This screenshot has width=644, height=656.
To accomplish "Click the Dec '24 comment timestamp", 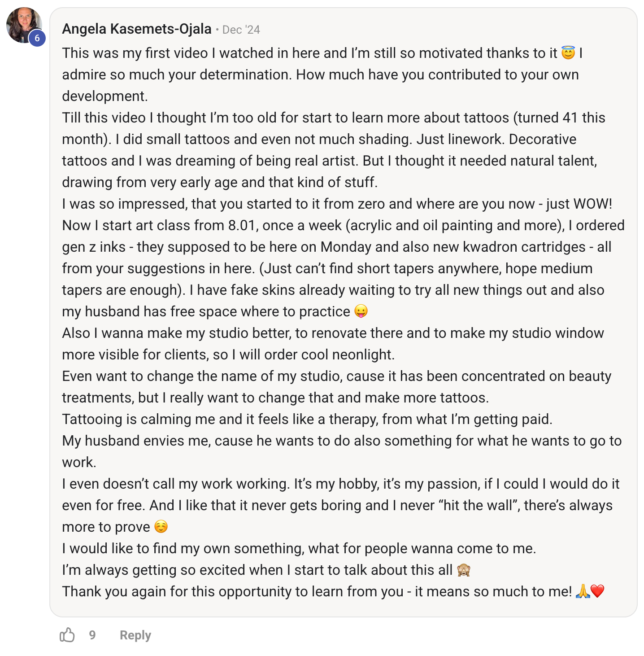I will point(241,30).
